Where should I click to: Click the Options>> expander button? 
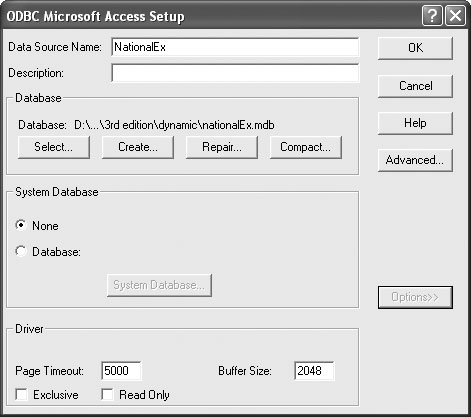[x=415, y=297]
